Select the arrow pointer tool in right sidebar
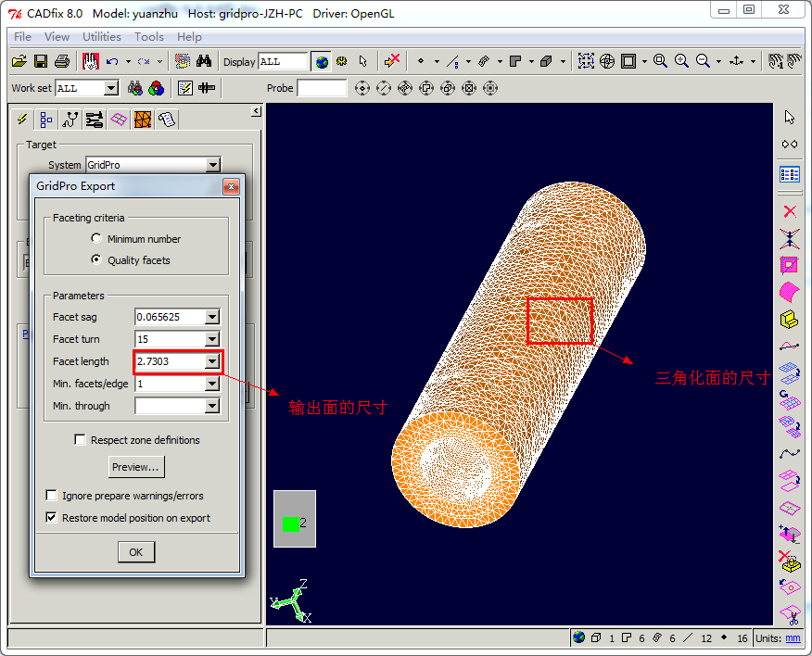Screen dimensions: 812x656 [x=789, y=117]
